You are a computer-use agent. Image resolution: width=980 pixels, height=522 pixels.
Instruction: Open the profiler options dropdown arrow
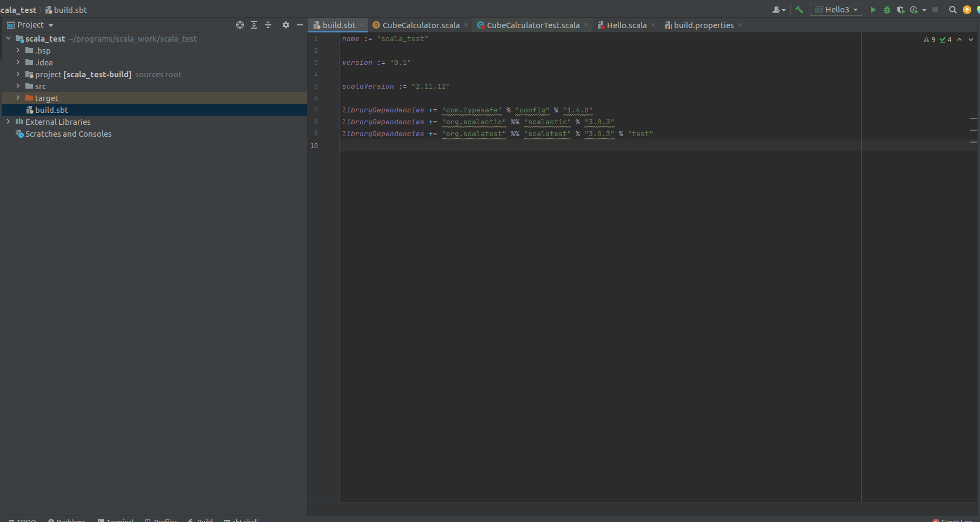click(x=924, y=10)
